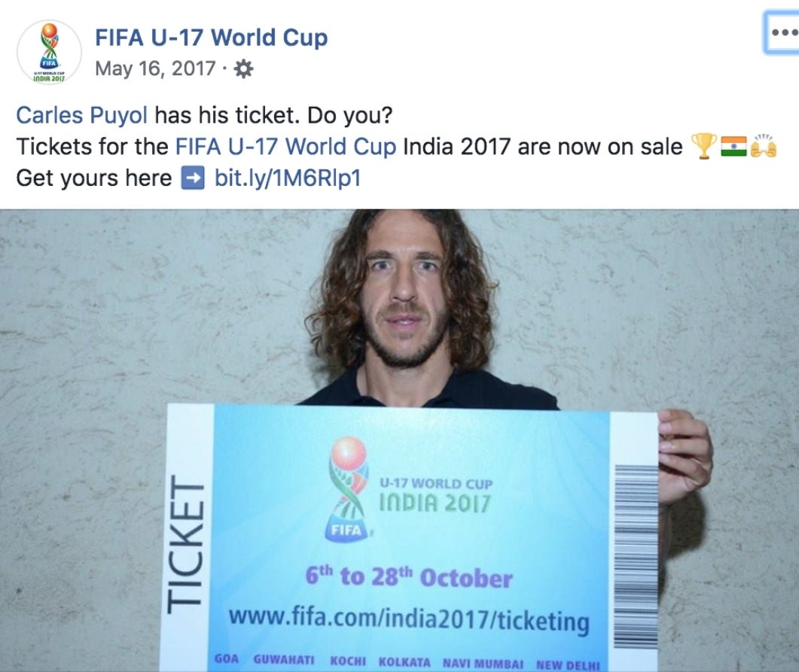Click the India flag emoji
The height and width of the screenshot is (672, 799).
point(733,147)
